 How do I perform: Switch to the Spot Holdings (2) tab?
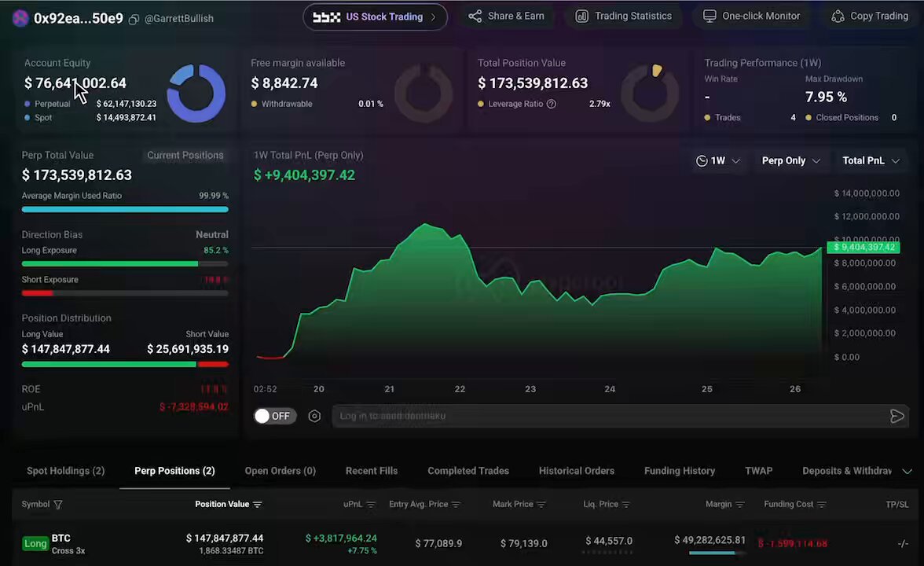point(65,471)
